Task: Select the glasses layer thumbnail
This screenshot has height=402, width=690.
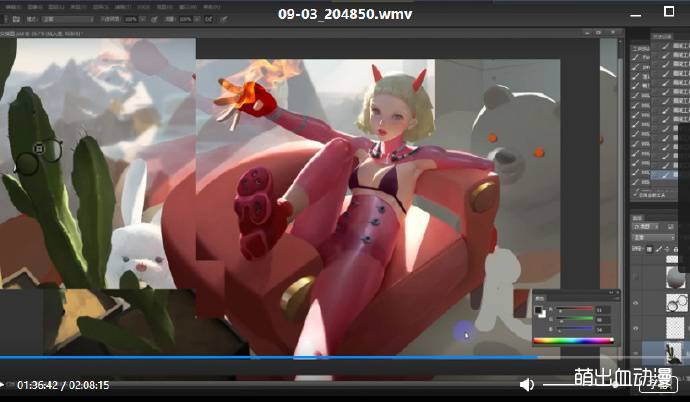Action: [677, 303]
